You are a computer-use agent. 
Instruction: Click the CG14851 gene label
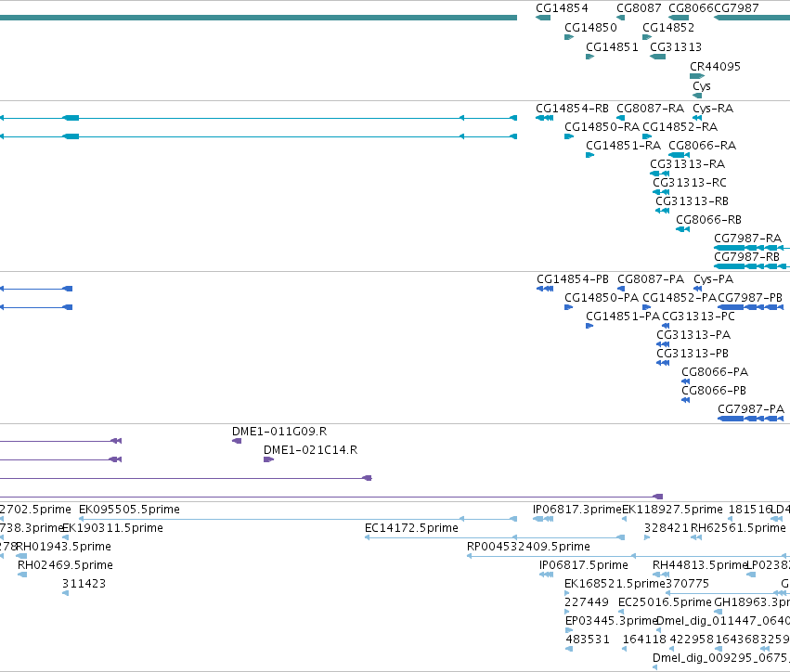[612, 47]
